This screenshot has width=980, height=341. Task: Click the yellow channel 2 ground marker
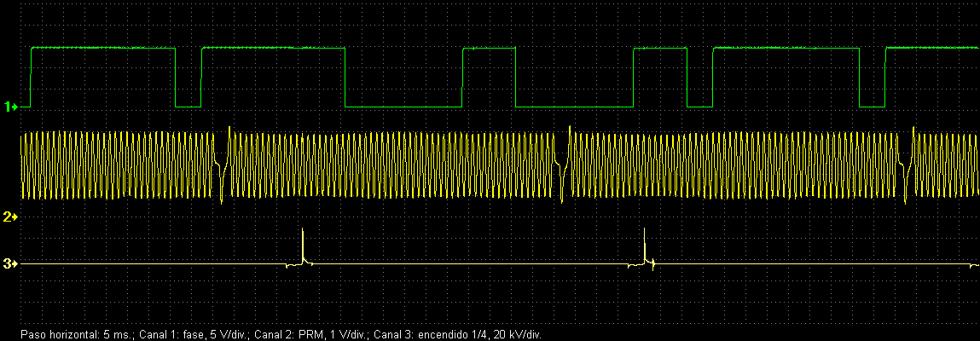click(11, 217)
